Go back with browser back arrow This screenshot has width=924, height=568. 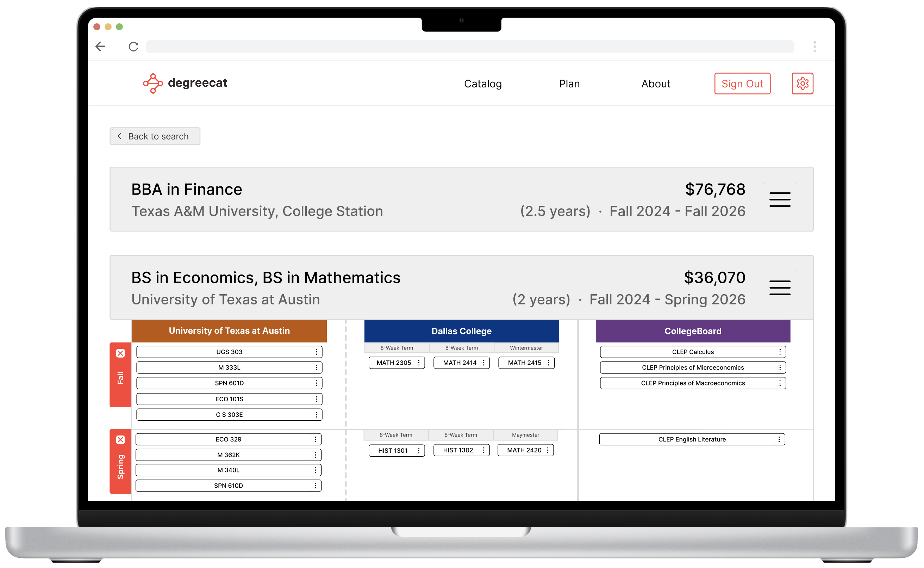pyautogui.click(x=100, y=47)
